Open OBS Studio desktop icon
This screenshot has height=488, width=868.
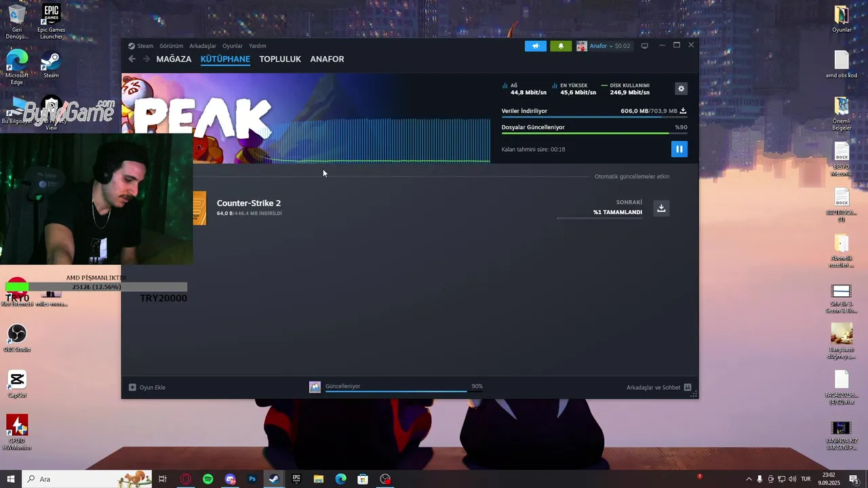pos(17,338)
